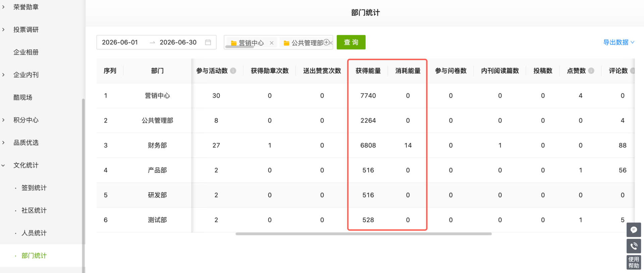Viewport: 644px width, 273px height.
Task: Open the calendar icon in date range
Action: [x=208, y=42]
